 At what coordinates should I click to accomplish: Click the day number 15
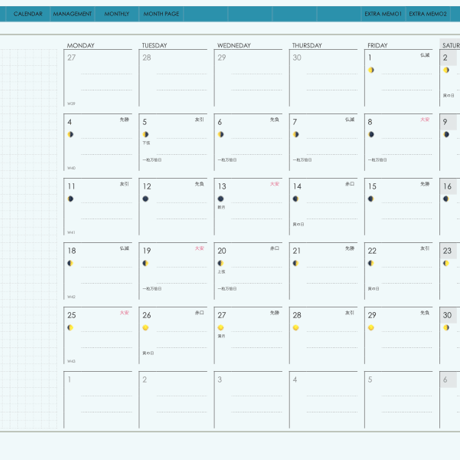[372, 186]
